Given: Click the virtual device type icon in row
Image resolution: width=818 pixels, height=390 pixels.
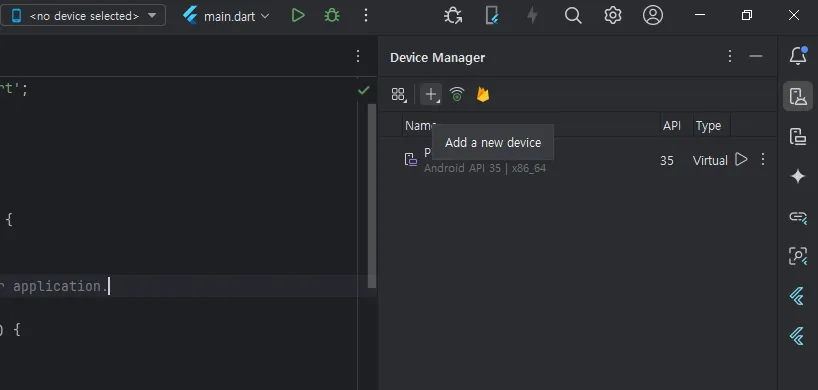Looking at the screenshot, I should [x=411, y=160].
